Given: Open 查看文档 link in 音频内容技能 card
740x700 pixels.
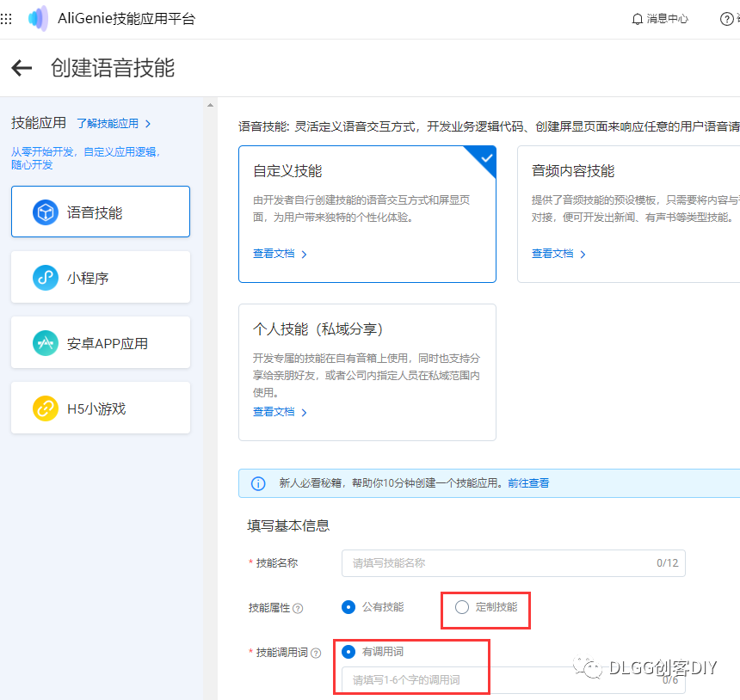Looking at the screenshot, I should pos(558,254).
